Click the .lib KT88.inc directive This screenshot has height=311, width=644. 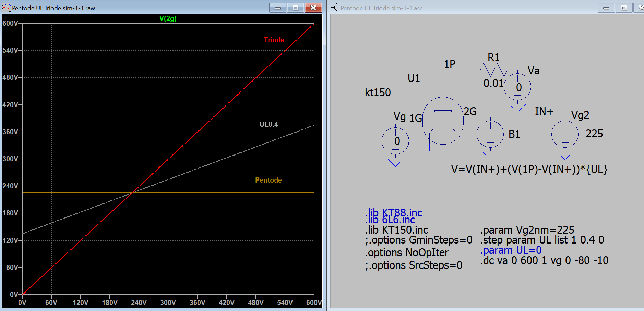[394, 213]
